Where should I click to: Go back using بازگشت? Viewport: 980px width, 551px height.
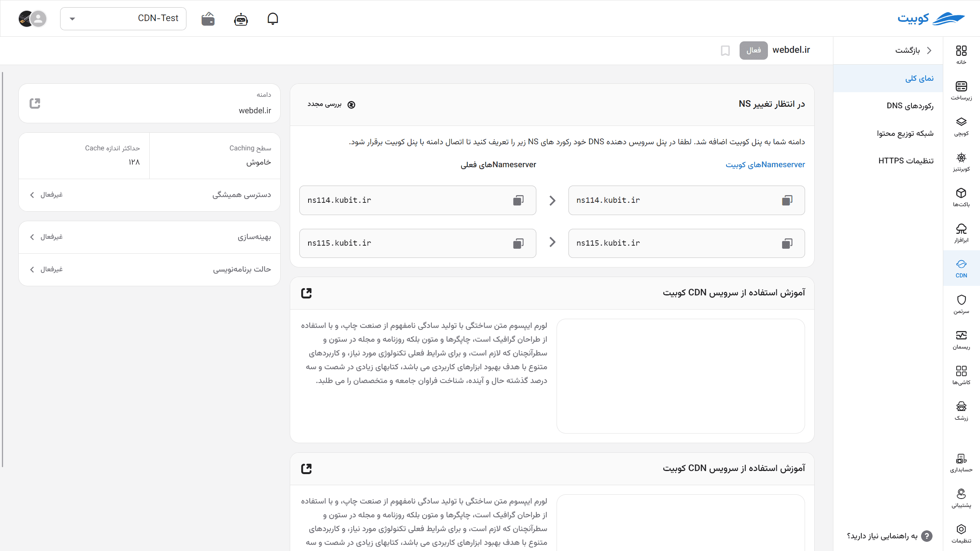[x=913, y=51]
